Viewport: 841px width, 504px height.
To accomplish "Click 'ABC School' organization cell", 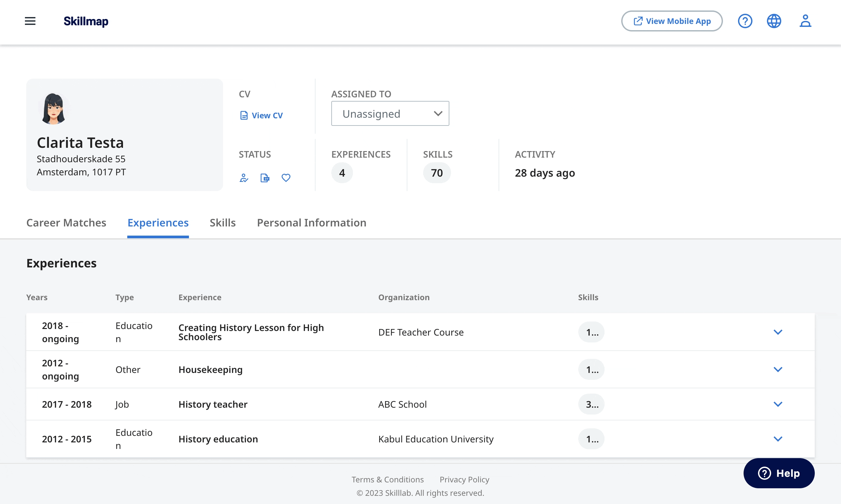I will coord(402,404).
